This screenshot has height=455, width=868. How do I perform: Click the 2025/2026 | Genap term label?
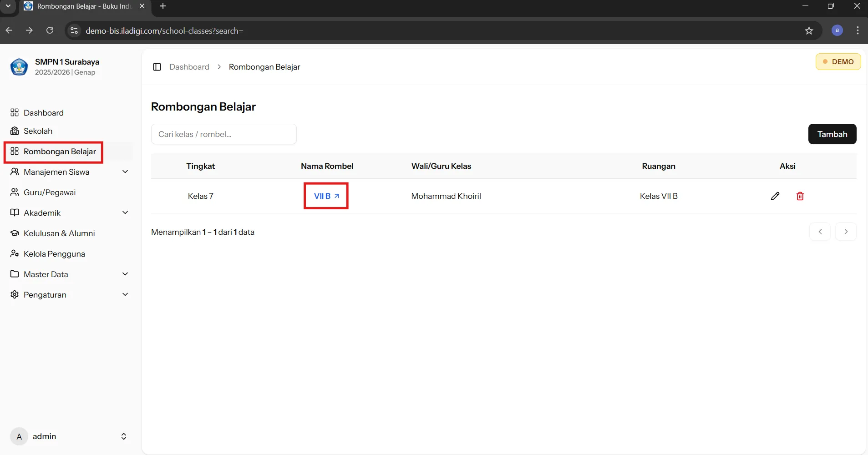(65, 72)
